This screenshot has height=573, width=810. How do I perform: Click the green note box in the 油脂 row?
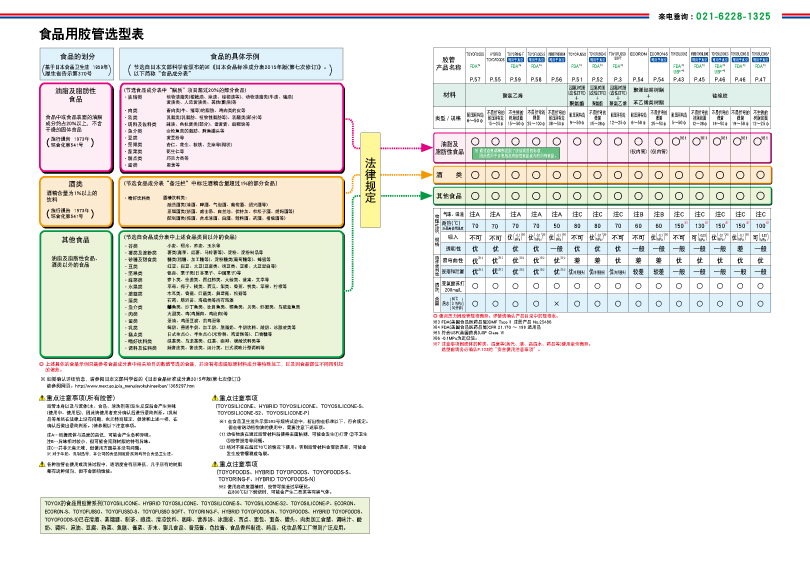point(516,153)
